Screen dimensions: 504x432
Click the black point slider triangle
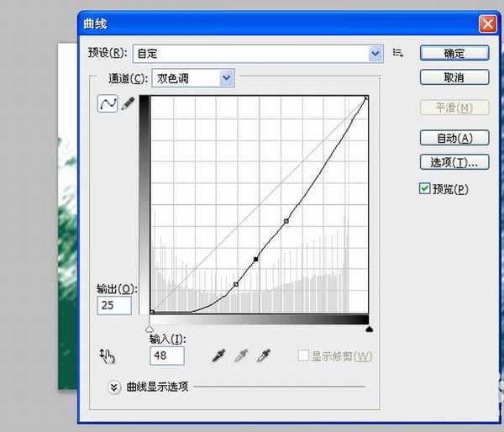[150, 330]
